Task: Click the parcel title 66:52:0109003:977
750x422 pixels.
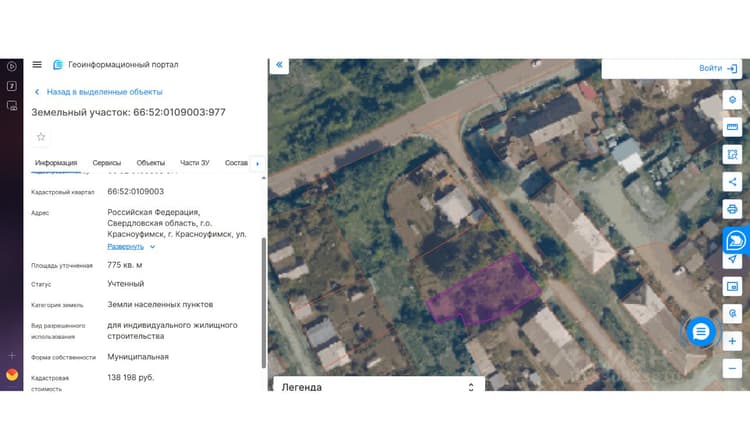Action: (179, 112)
